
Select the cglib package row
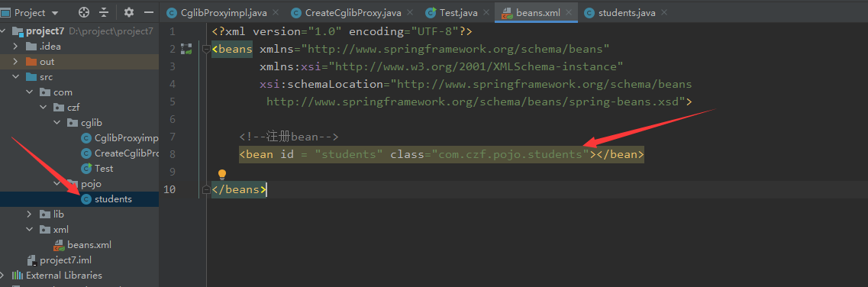(x=79, y=123)
